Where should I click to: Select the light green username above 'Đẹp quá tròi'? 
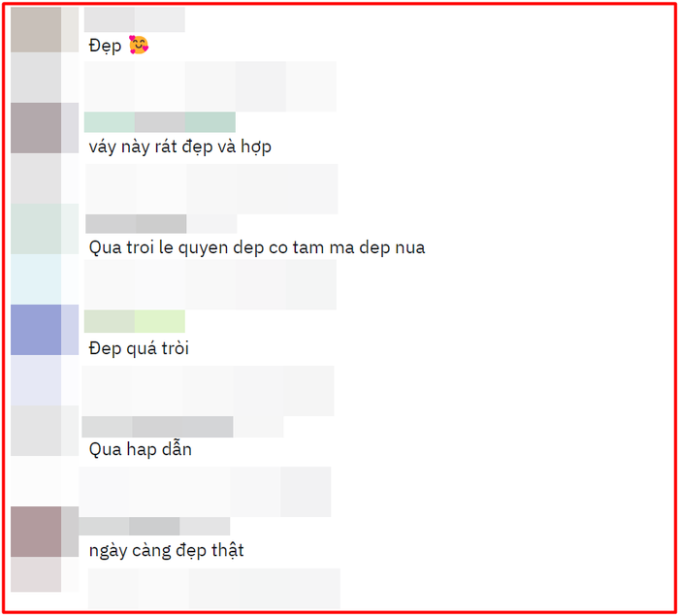[x=135, y=321]
